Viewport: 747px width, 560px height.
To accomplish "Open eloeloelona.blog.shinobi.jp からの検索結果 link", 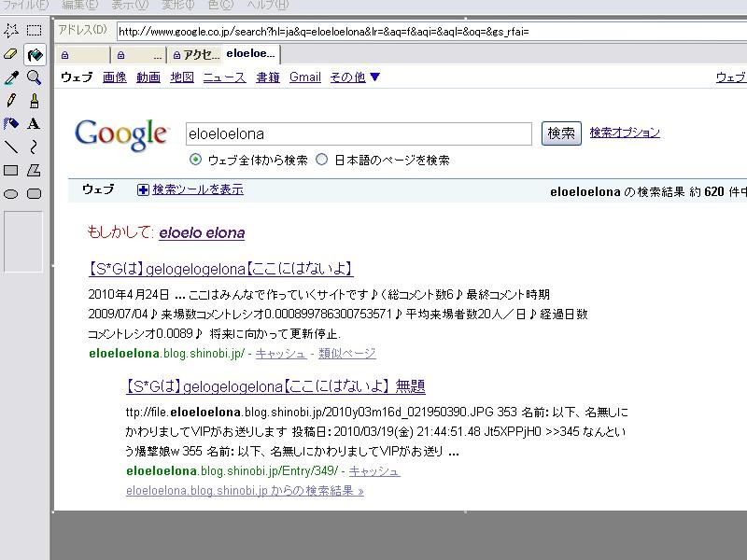I will [x=245, y=491].
